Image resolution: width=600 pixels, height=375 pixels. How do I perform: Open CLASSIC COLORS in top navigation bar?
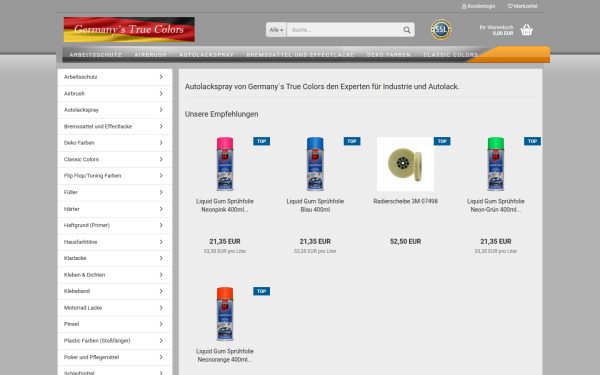450,55
